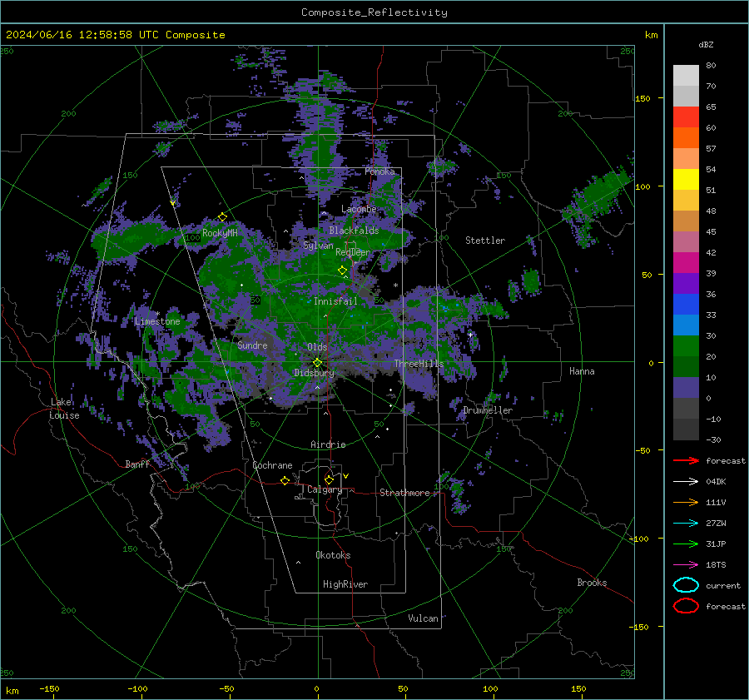
Task: Click the RockyMH town label
Action: pyautogui.click(x=220, y=233)
